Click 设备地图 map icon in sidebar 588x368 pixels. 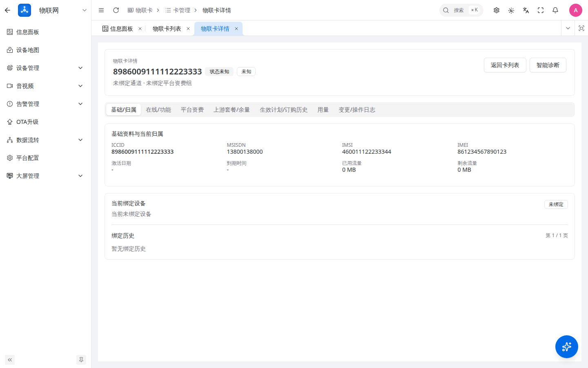[x=10, y=50]
